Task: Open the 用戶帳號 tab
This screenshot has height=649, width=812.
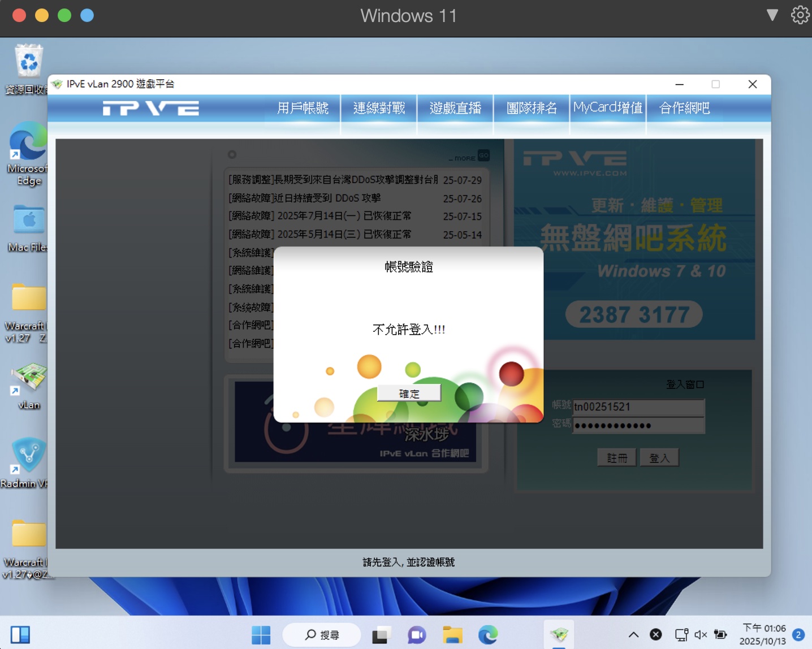Action: (303, 108)
